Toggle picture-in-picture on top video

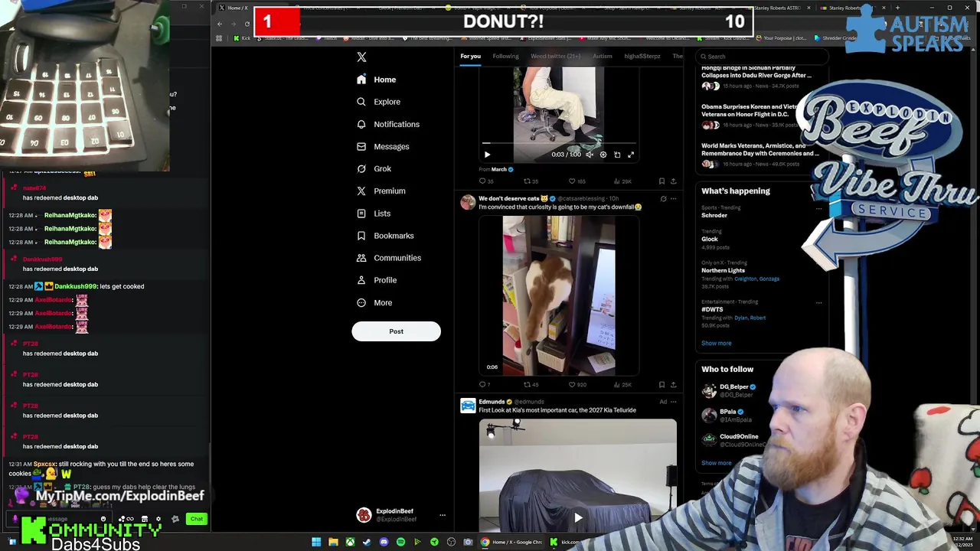click(617, 155)
